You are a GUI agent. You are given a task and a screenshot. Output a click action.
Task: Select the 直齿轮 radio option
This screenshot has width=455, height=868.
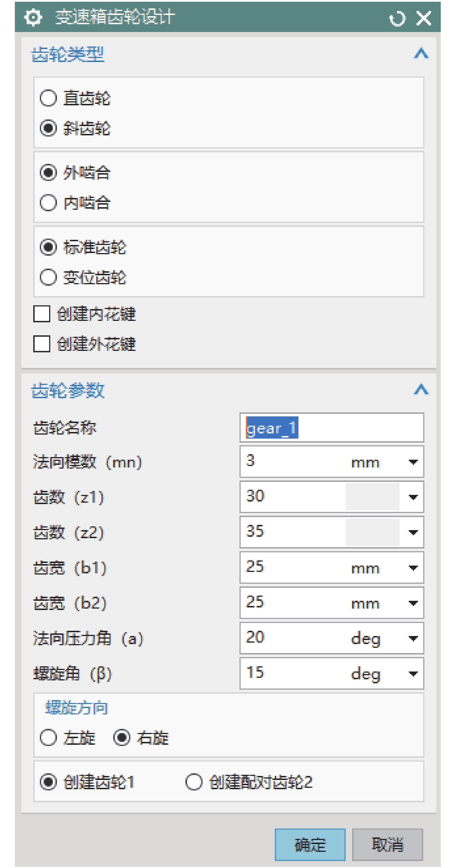48,98
